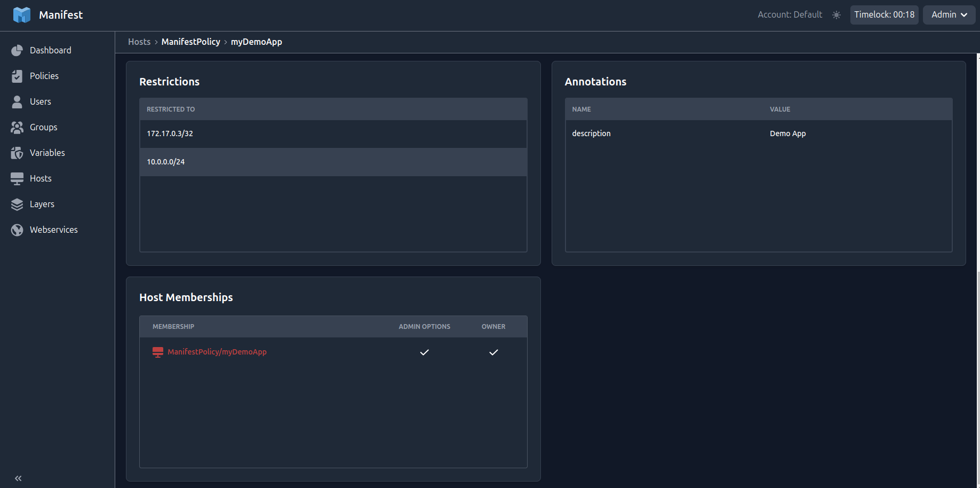Click the MEMBERSHIP column header
Image resolution: width=980 pixels, height=488 pixels.
(173, 326)
